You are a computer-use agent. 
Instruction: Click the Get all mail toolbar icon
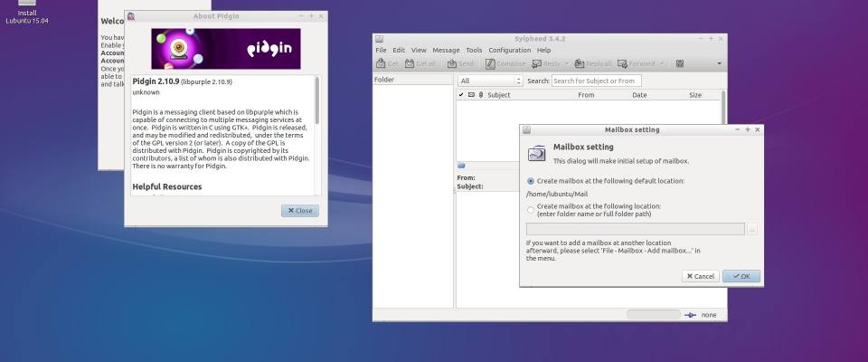[x=410, y=63]
